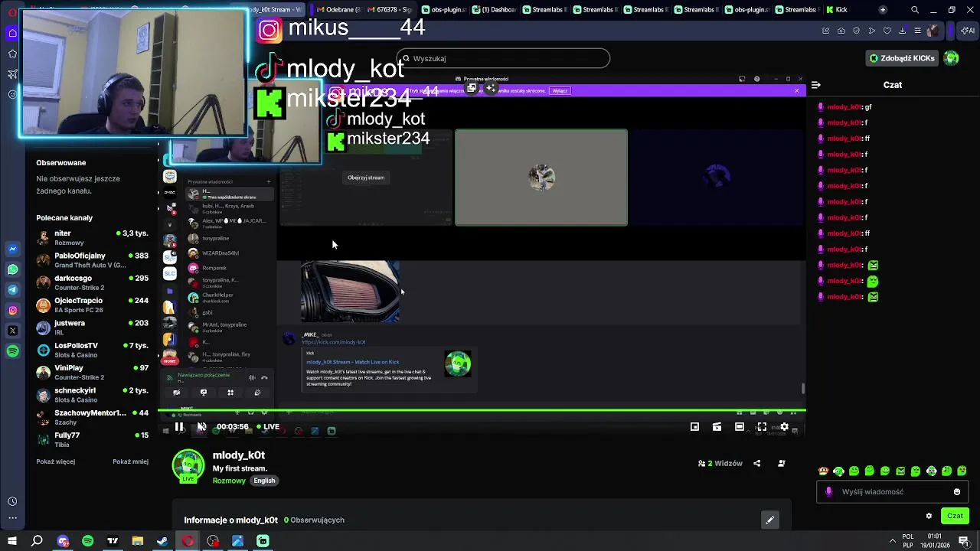Open Windows Start menu

(12, 541)
